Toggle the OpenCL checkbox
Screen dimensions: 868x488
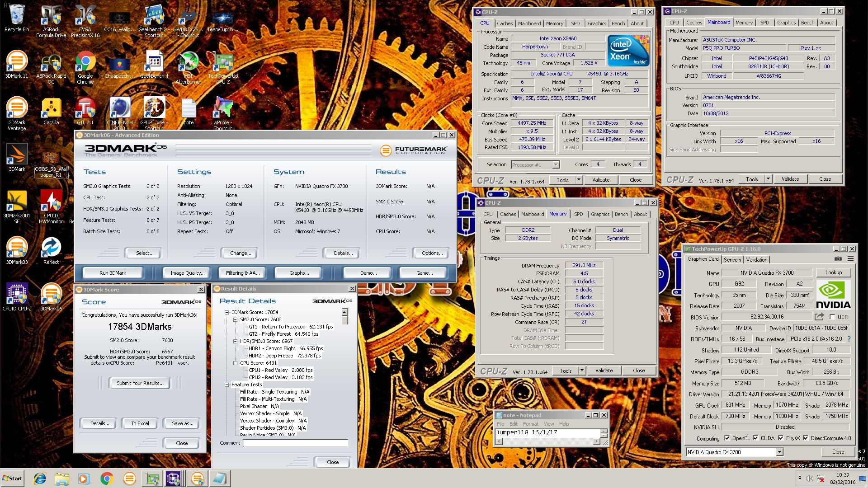727,438
